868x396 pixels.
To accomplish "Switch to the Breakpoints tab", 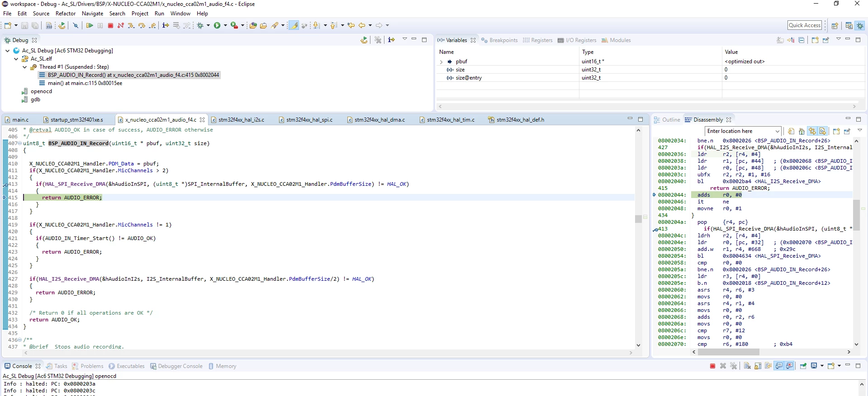I will pos(499,40).
